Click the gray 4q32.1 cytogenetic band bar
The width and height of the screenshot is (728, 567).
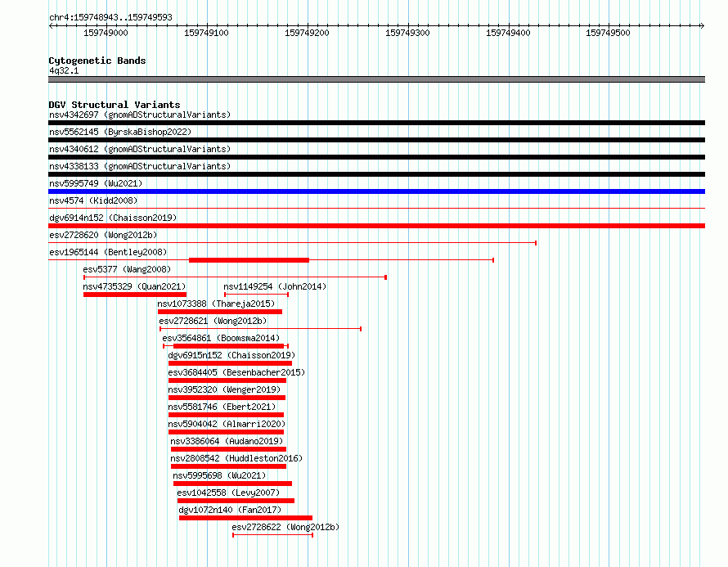click(376, 79)
